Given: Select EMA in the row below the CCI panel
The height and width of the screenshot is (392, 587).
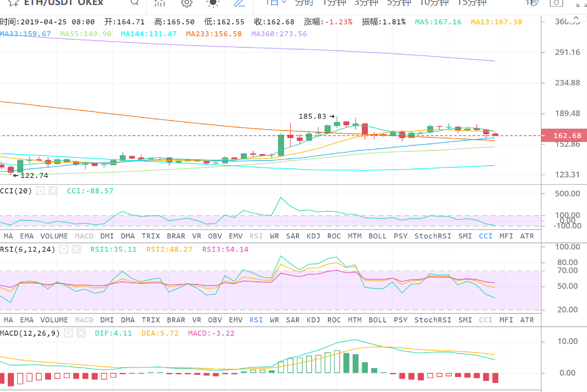Looking at the screenshot, I should (27, 236).
